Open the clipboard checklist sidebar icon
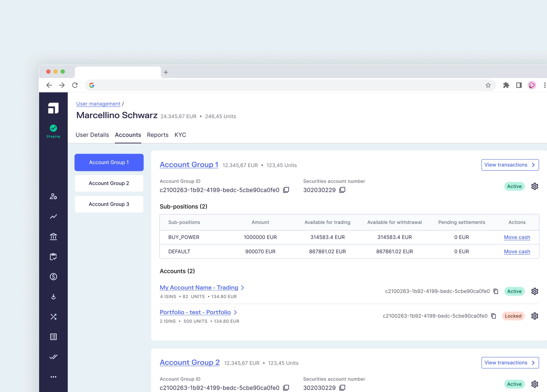Screen dimensions: 547x392 click(53, 256)
